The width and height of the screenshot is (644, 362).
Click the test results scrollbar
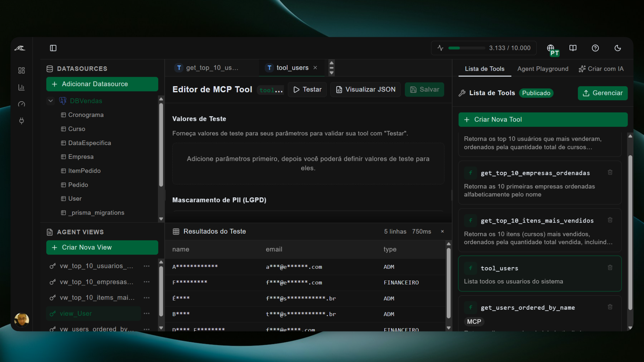tap(448, 283)
